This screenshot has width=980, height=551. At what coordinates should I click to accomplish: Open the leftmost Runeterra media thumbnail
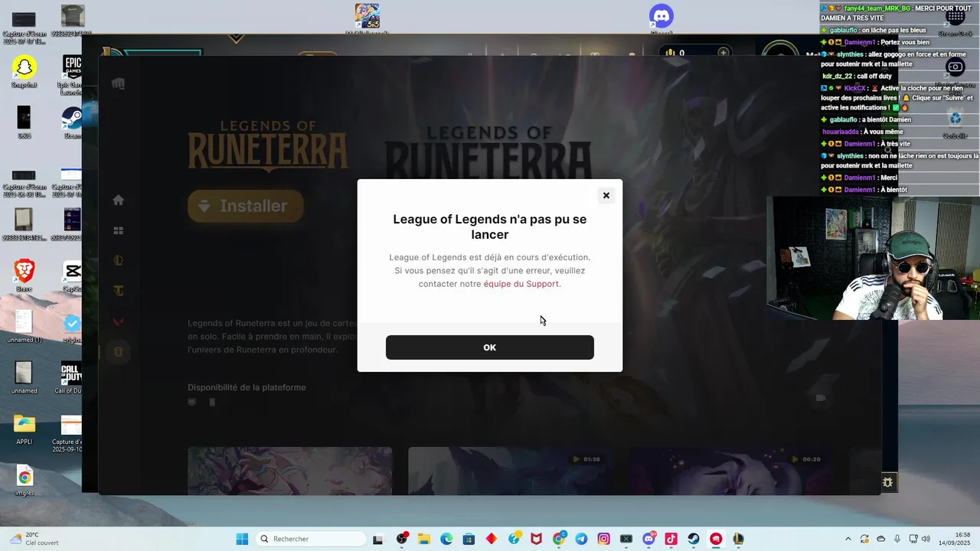coord(290,471)
